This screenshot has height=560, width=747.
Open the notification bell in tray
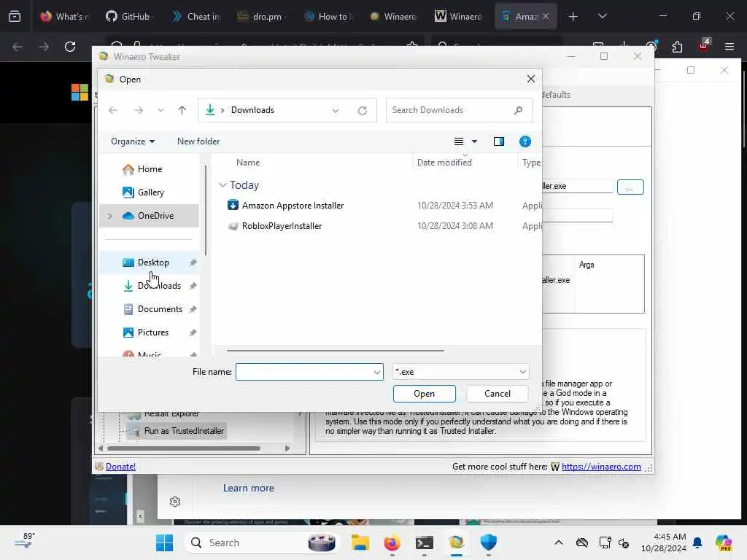coord(697,542)
